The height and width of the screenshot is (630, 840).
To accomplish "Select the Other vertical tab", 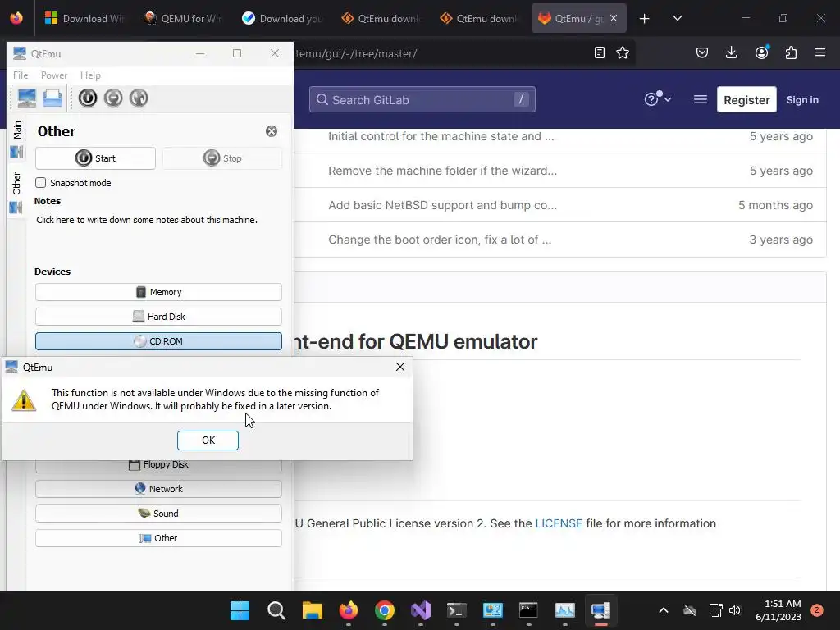I will pos(17,192).
